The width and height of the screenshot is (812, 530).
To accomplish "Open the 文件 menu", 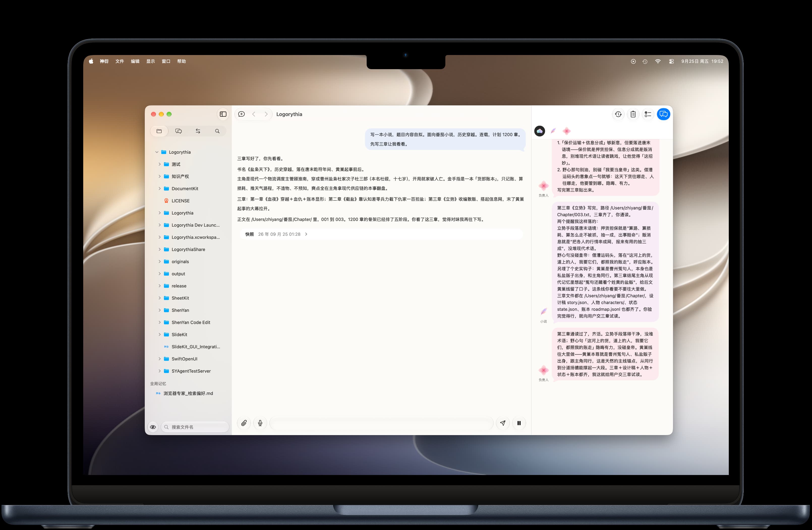I will pos(120,62).
